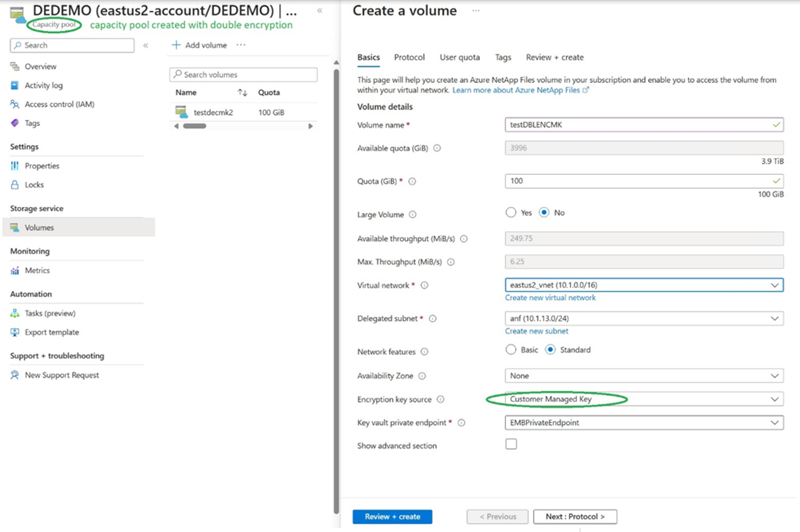Expand the Virtual network dropdown
The height and width of the screenshot is (532, 800).
pos(644,285)
